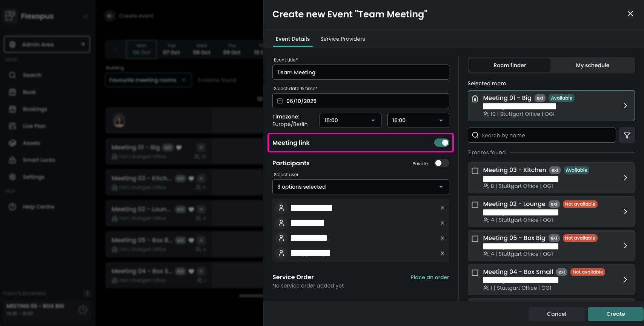Click the user icon of the second participant
The width and height of the screenshot is (644, 326).
(x=281, y=223)
